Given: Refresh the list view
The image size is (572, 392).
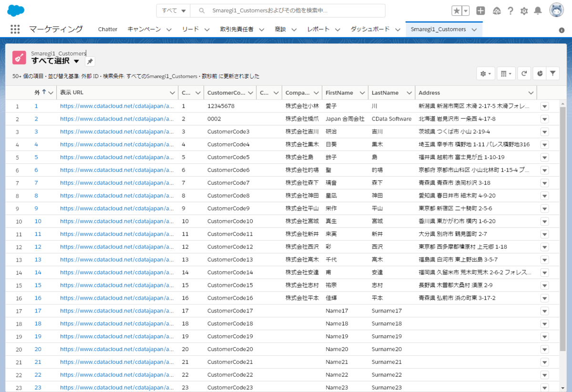Looking at the screenshot, I should point(524,73).
